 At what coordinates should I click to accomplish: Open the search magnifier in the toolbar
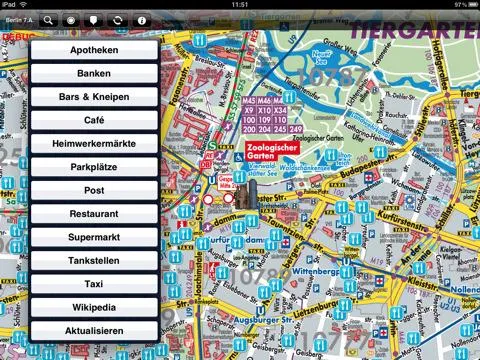[49, 21]
